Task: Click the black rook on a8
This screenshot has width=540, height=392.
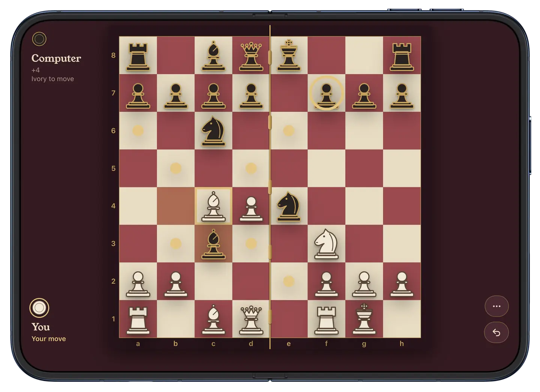Action: pyautogui.click(x=138, y=57)
